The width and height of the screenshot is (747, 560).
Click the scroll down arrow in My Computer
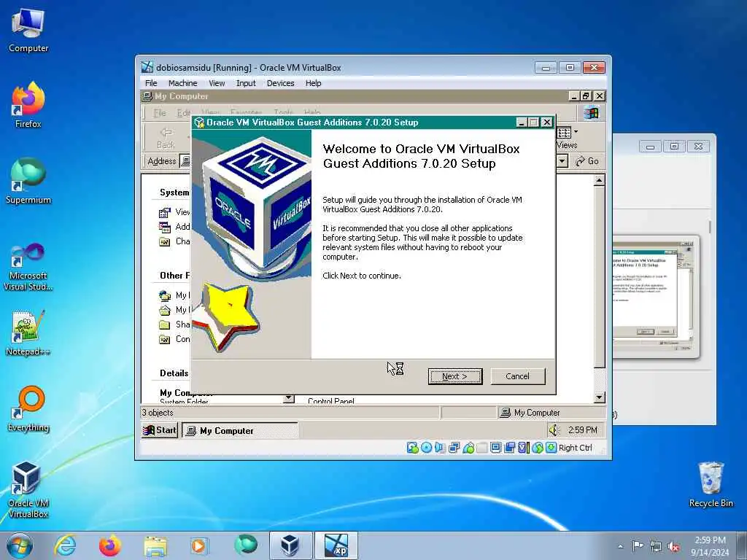(x=600, y=397)
